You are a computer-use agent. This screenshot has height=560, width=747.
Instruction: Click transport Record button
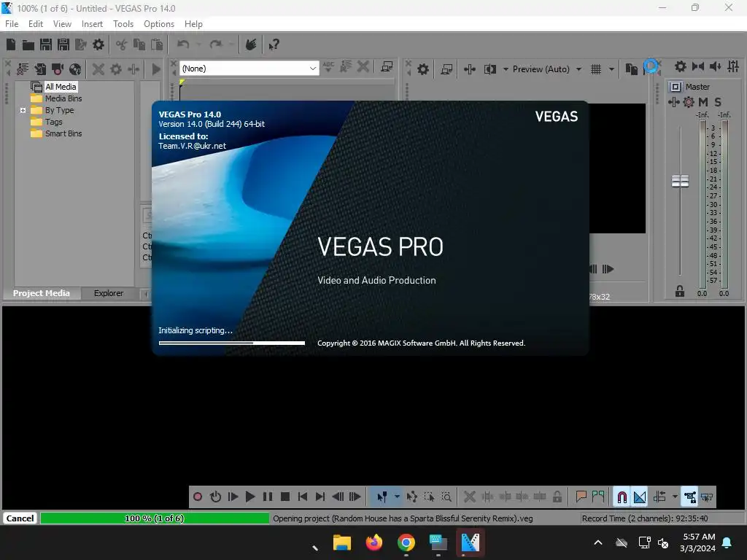(x=198, y=497)
